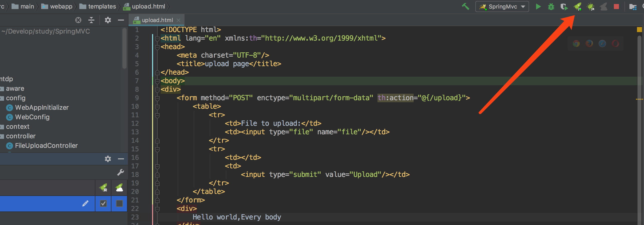Click the yellow warning stripe mark near line 9

click(639, 99)
